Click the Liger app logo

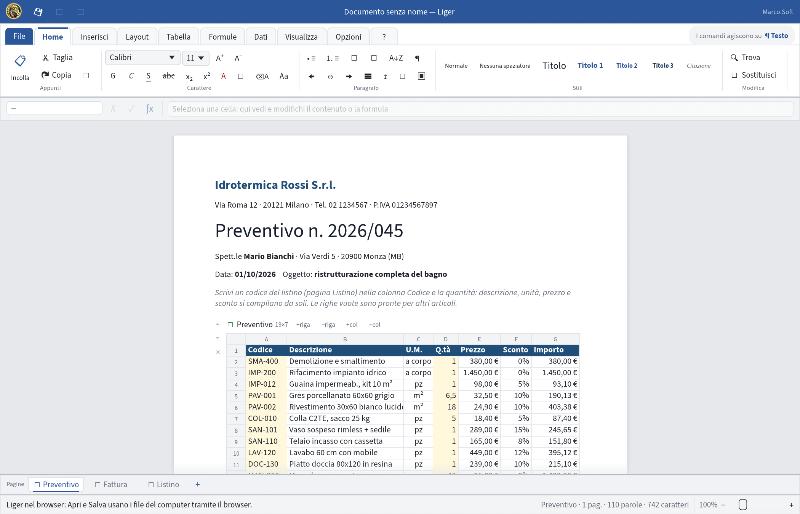click(x=14, y=11)
